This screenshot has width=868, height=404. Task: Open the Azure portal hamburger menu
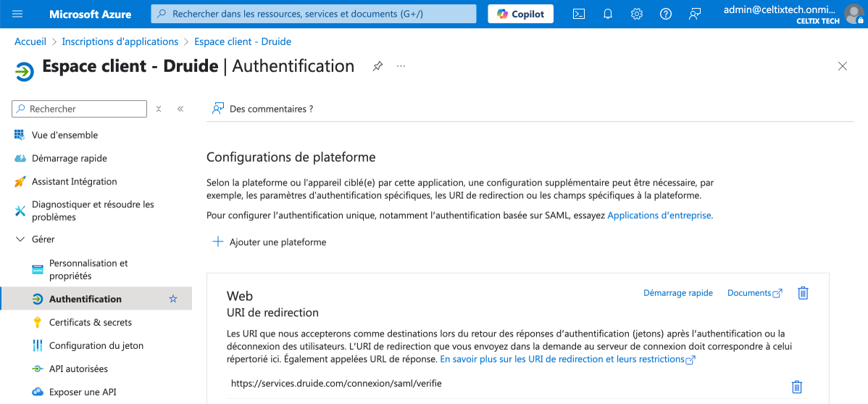coord(18,14)
